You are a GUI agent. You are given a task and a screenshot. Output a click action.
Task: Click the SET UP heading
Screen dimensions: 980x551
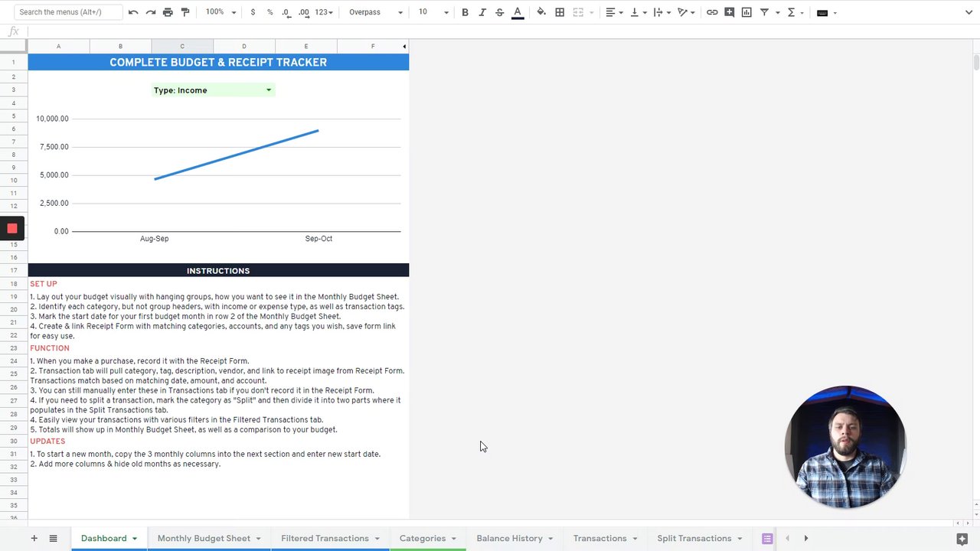pos(44,284)
